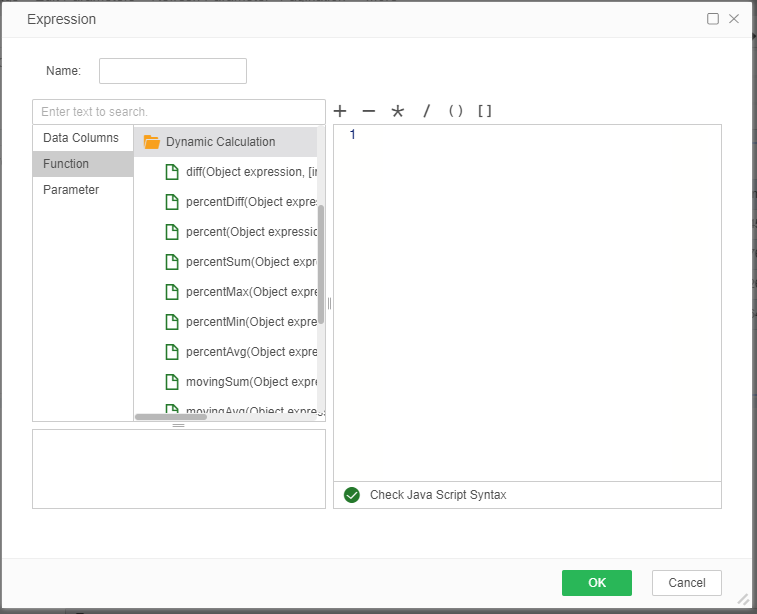Click the diff function file icon
Image resolution: width=757 pixels, height=614 pixels.
pyautogui.click(x=172, y=172)
